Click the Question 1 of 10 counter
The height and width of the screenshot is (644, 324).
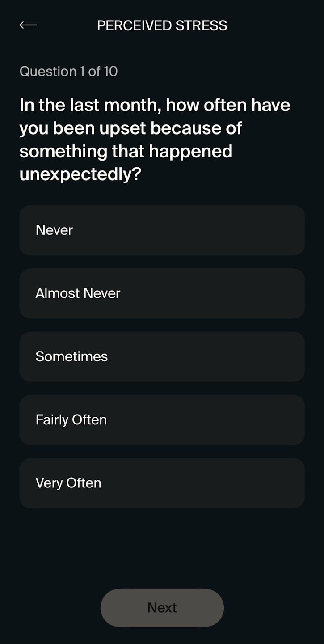68,72
